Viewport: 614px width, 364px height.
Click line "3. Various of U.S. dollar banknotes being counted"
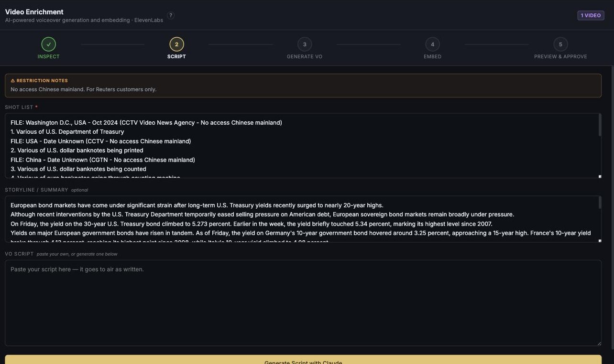[x=78, y=169]
